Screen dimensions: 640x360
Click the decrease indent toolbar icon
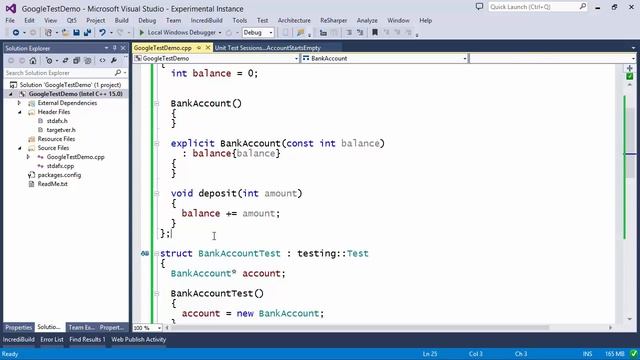tap(349, 32)
